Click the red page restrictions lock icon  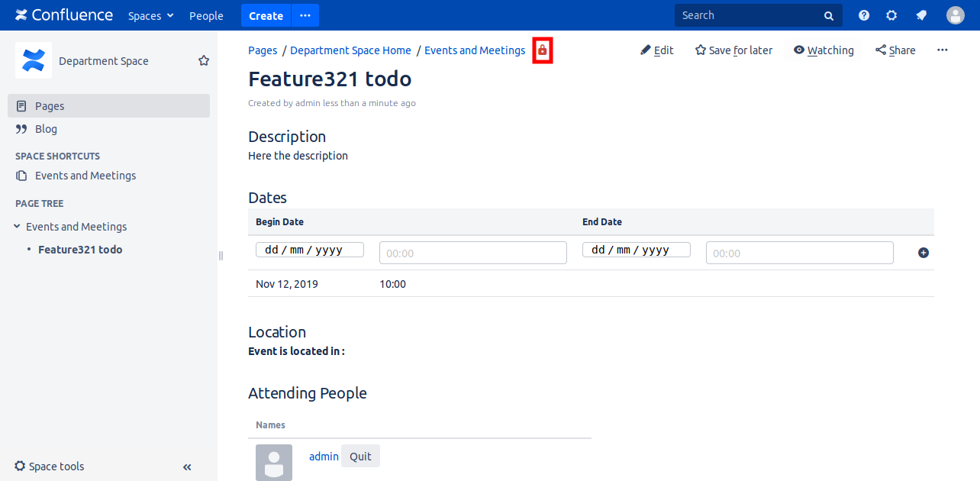pos(542,50)
